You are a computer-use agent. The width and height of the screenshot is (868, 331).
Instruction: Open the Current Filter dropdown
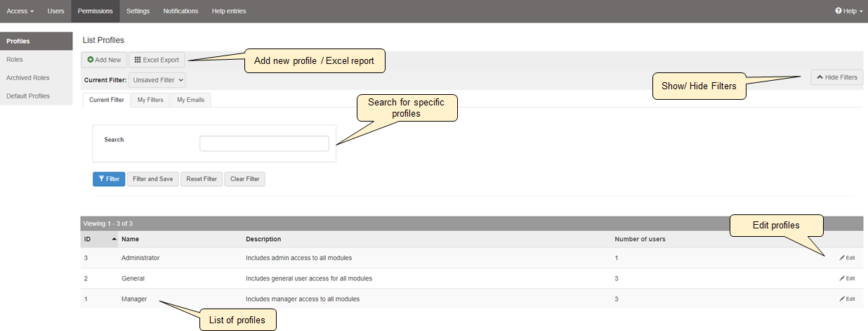(157, 80)
